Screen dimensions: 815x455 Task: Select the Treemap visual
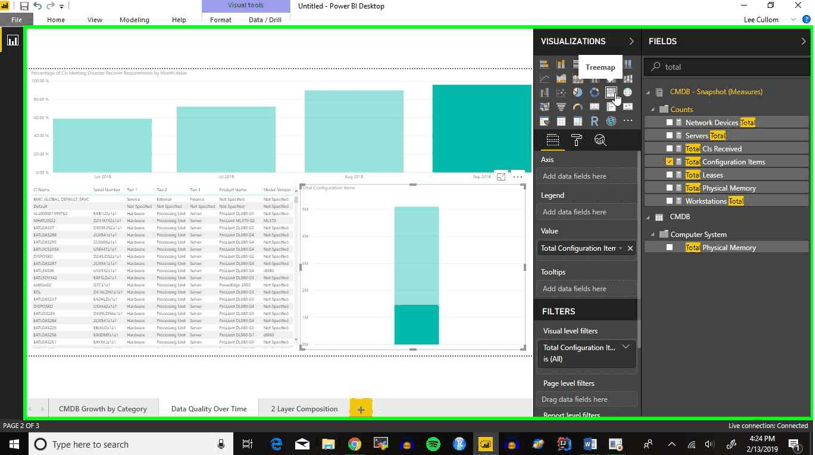point(611,93)
